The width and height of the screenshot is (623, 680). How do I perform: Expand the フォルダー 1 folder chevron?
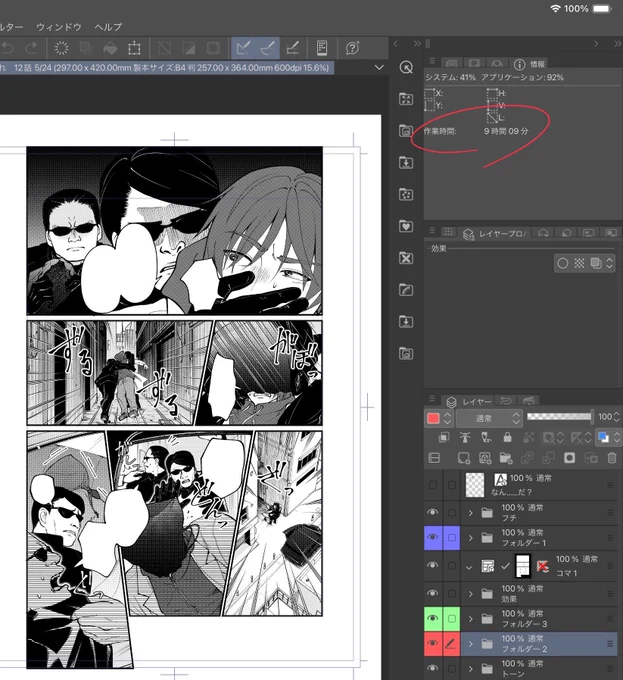[470, 538]
